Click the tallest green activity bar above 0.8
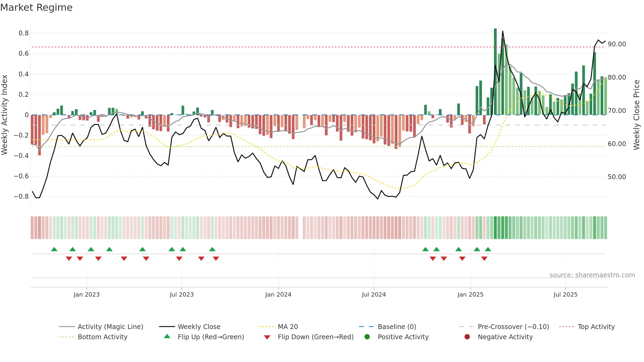 click(495, 72)
